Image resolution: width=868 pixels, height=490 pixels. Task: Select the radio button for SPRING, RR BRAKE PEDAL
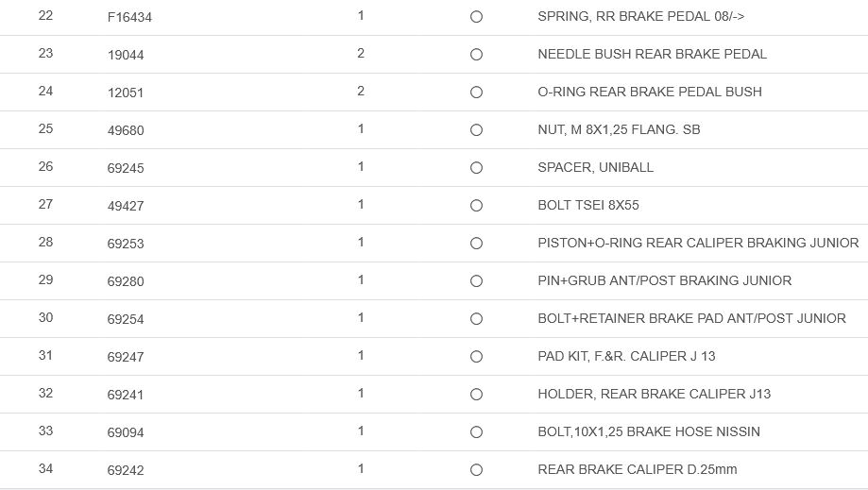tap(476, 17)
